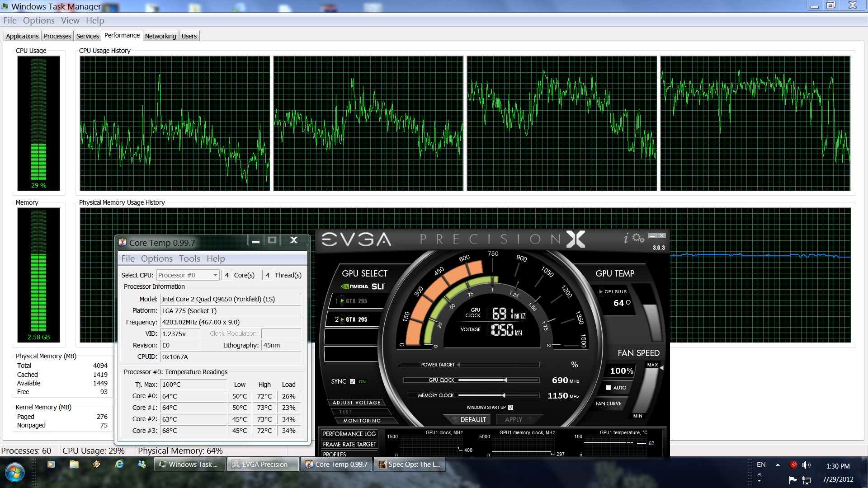Adjust the GPU CLOCK slider handle
Screen dimensions: 868x488
coord(505,380)
